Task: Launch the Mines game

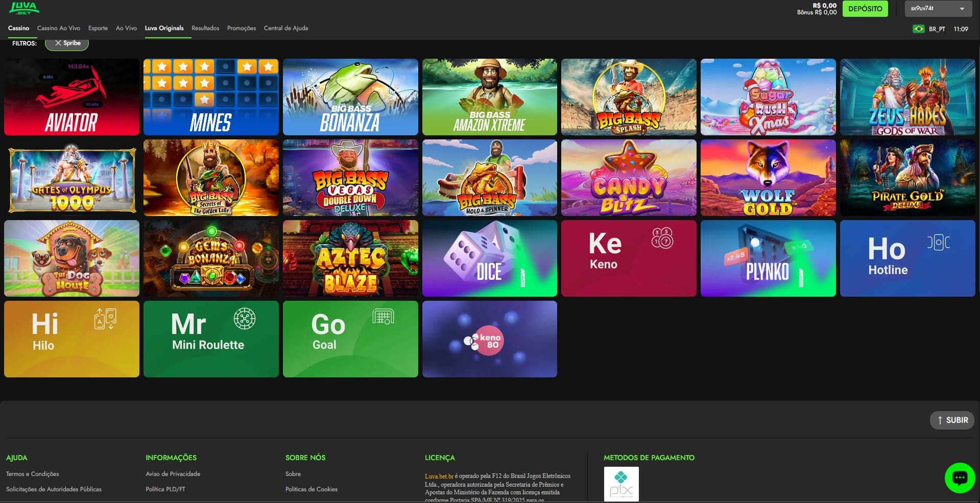Action: (x=211, y=97)
